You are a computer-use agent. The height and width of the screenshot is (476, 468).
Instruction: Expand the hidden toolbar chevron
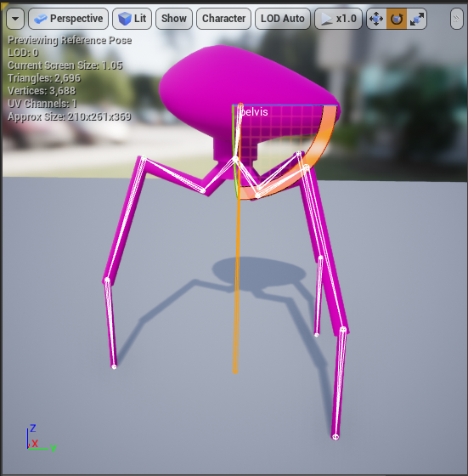coord(456,19)
